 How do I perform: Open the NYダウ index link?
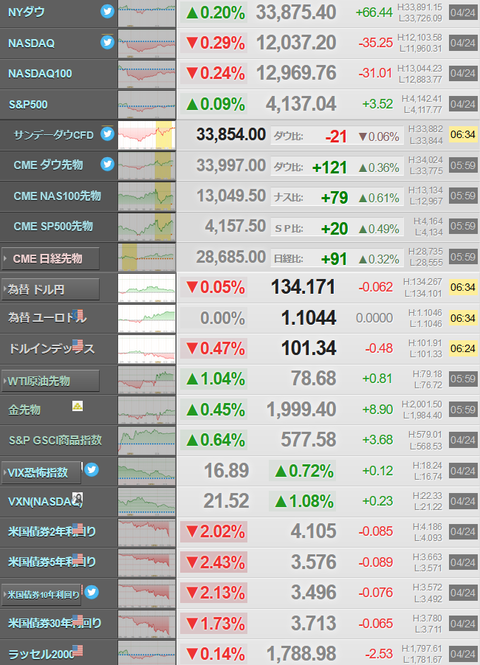(x=26, y=12)
